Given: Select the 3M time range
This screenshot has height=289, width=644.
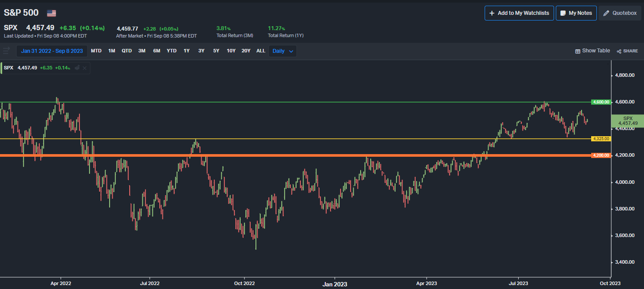Looking at the screenshot, I should [142, 51].
